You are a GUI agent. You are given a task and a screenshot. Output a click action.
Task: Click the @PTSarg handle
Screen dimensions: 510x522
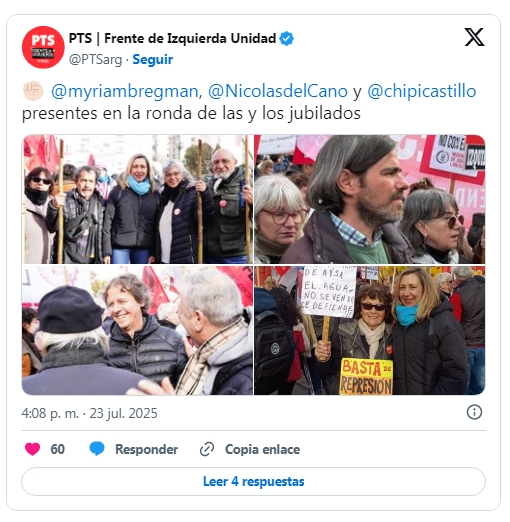point(95,60)
